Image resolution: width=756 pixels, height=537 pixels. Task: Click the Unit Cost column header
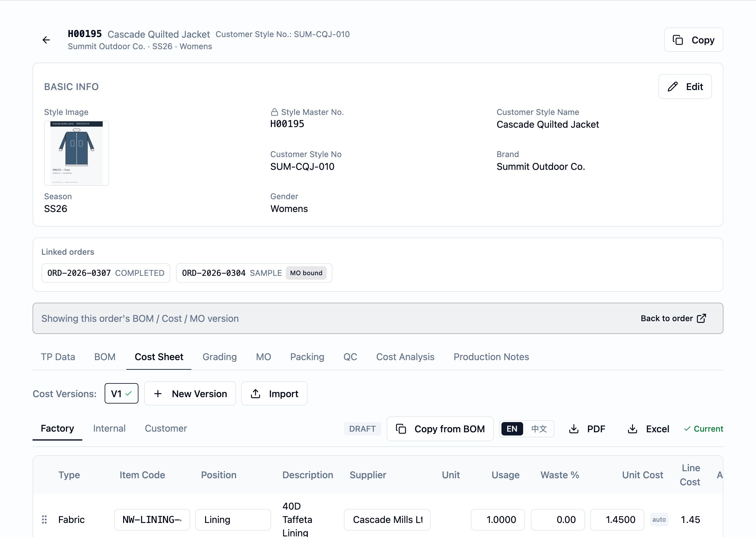pyautogui.click(x=642, y=475)
